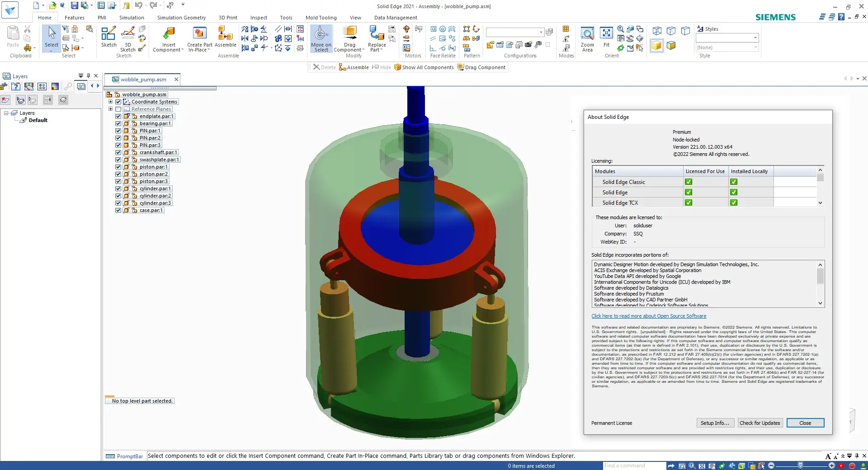The height and width of the screenshot is (470, 868).
Task: Launch Create Part In-Place
Action: tap(199, 39)
